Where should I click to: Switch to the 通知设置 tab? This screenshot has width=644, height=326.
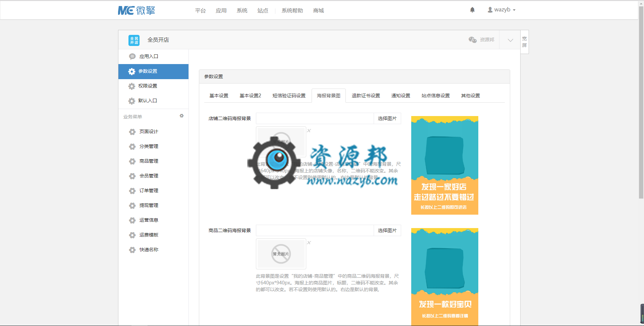[400, 96]
